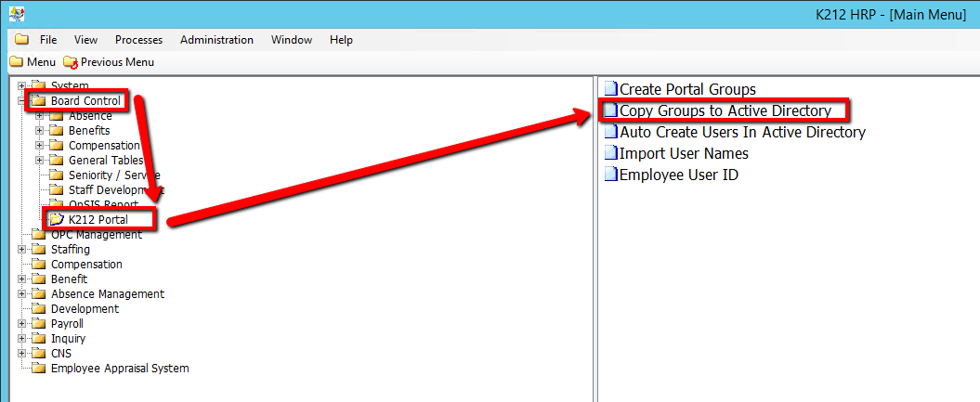Open the Administration menu

[216, 40]
